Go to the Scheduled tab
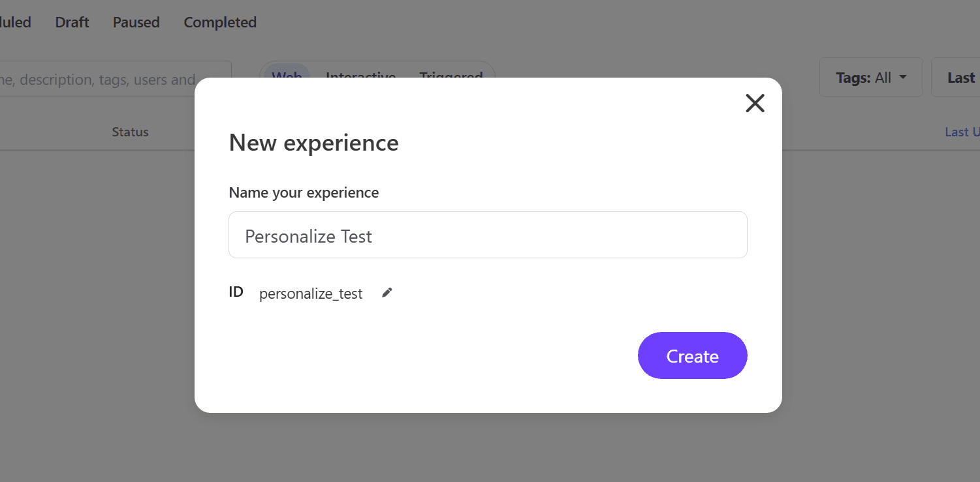Image resolution: width=980 pixels, height=482 pixels. pyautogui.click(x=16, y=22)
